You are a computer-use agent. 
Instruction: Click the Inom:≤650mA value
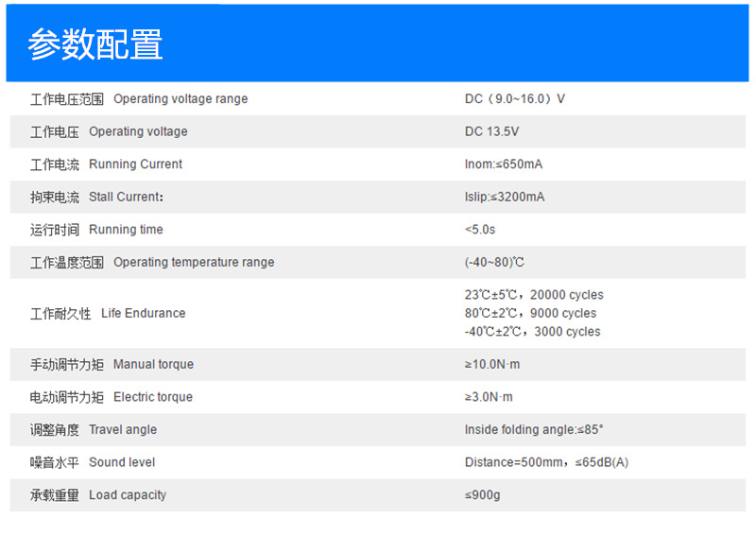(504, 164)
